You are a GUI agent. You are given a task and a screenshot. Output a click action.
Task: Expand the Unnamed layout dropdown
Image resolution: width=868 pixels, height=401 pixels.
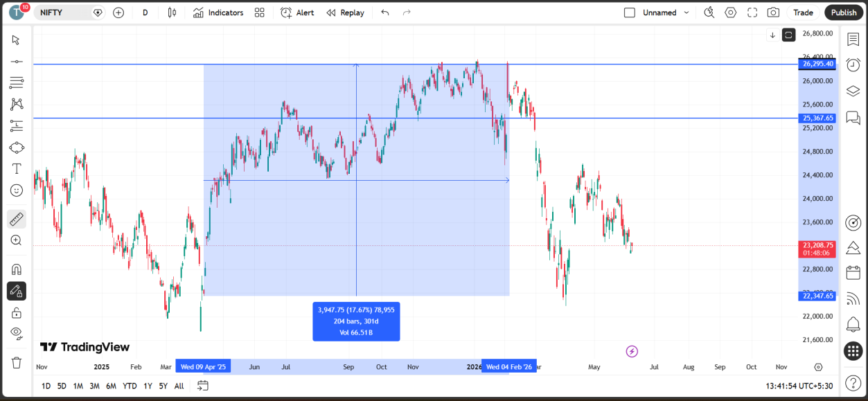click(x=687, y=12)
